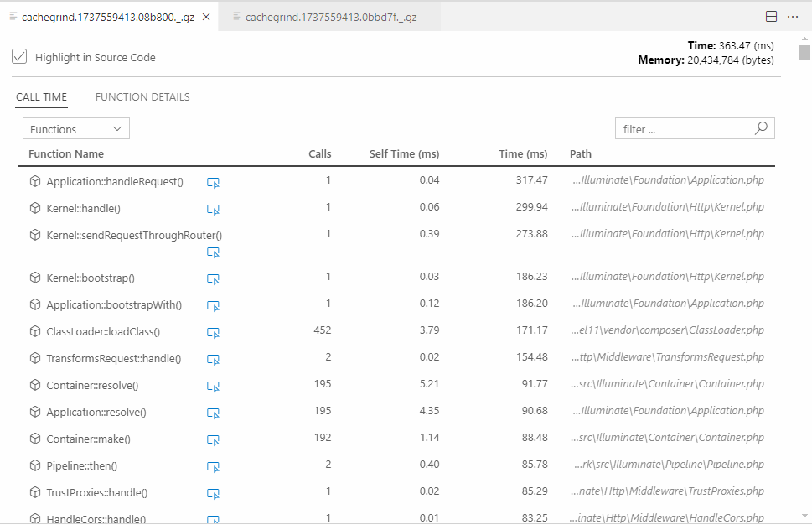Select Container::make() function name
The image size is (812, 525).
click(88, 439)
